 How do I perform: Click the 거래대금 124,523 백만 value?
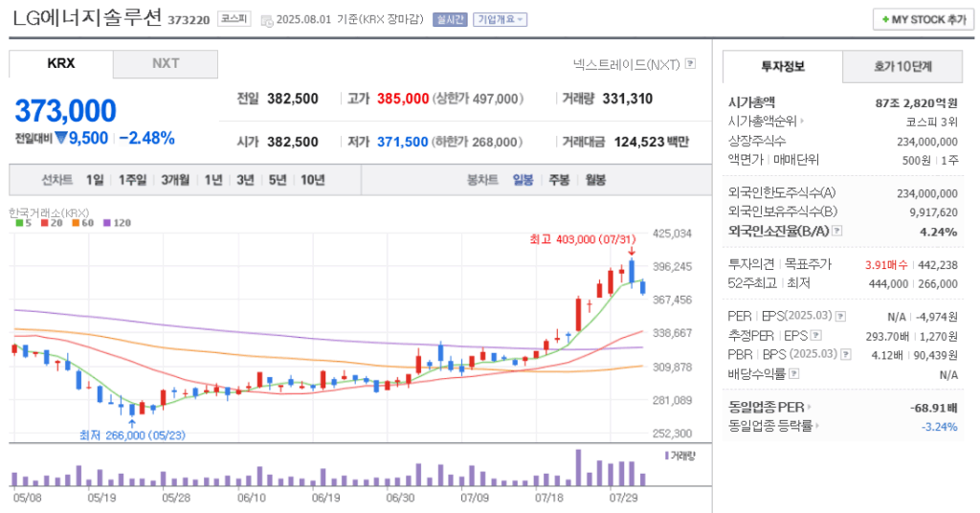[x=651, y=142]
